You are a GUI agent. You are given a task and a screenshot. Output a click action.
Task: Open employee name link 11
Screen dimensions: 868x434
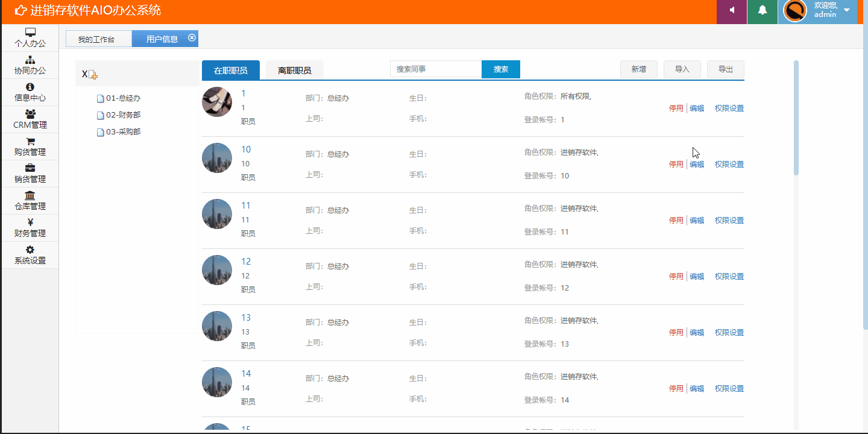point(246,206)
